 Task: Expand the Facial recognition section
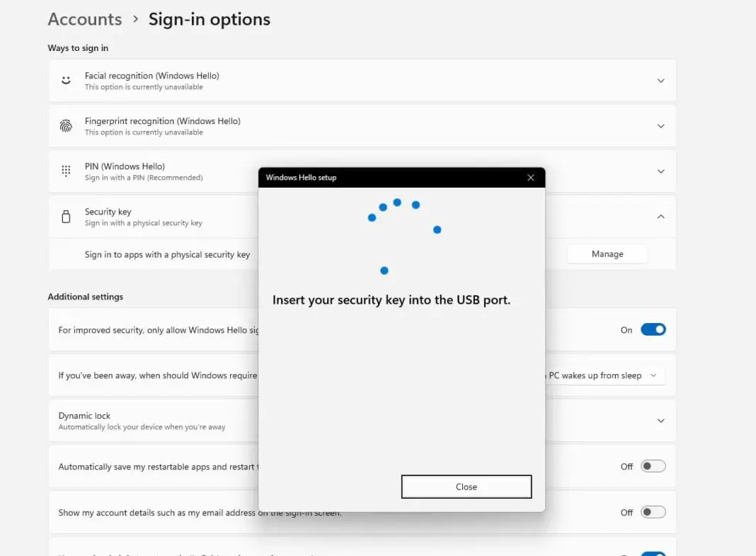pos(660,80)
